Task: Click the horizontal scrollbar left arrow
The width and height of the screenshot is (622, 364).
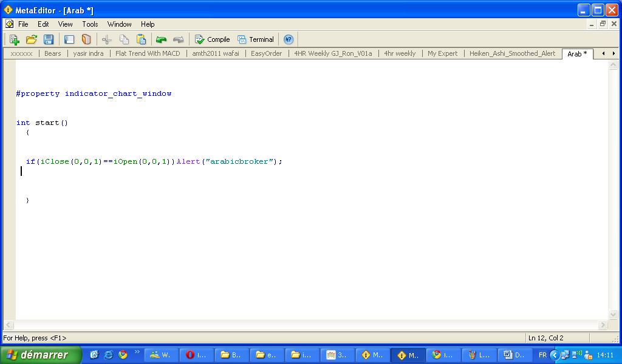Action: 9,325
